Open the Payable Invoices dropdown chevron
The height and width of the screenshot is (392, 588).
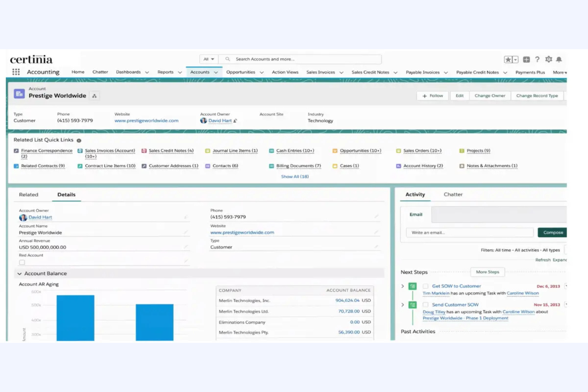tap(446, 72)
